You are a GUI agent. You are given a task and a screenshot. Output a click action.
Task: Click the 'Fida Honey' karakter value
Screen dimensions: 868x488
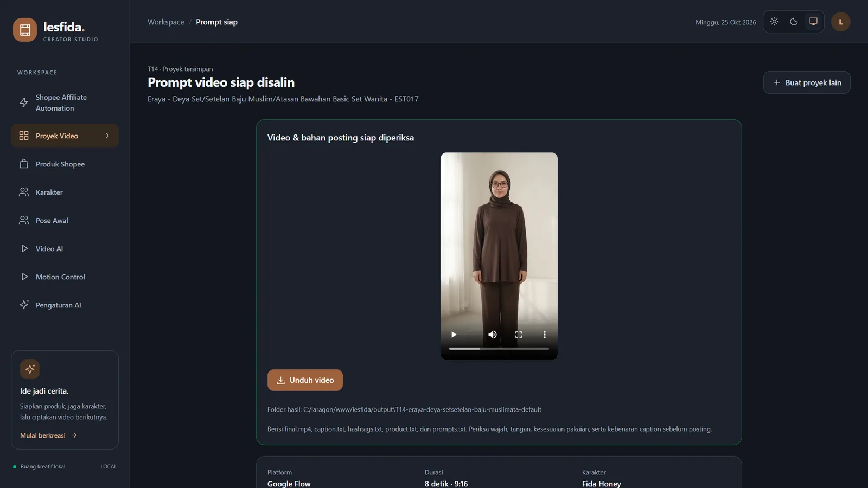tap(602, 484)
